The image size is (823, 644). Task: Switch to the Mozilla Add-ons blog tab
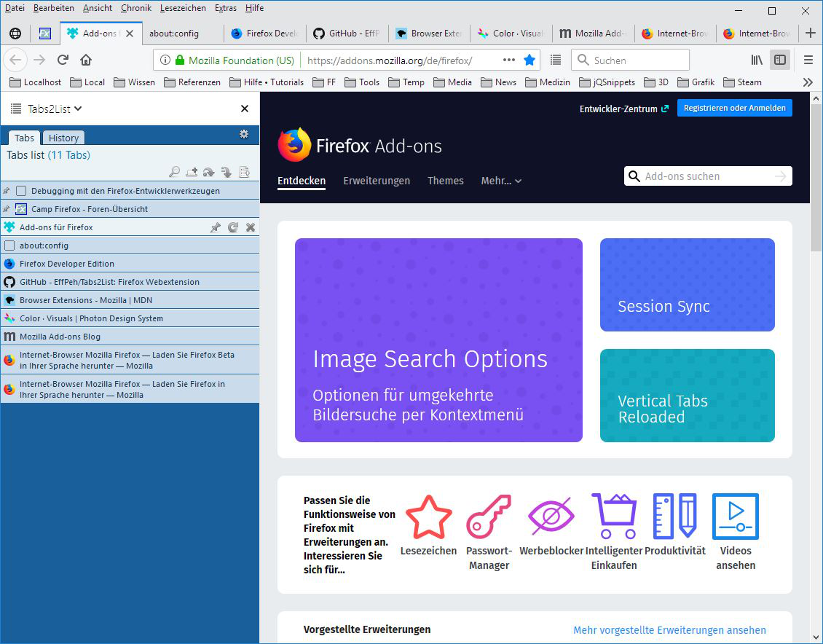[x=593, y=33]
